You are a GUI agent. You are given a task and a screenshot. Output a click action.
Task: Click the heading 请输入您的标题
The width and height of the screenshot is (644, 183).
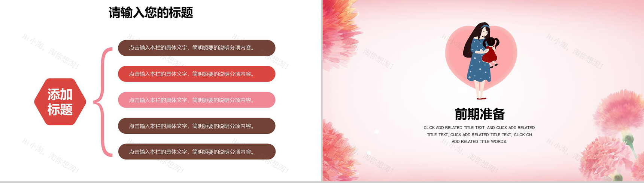(x=151, y=13)
